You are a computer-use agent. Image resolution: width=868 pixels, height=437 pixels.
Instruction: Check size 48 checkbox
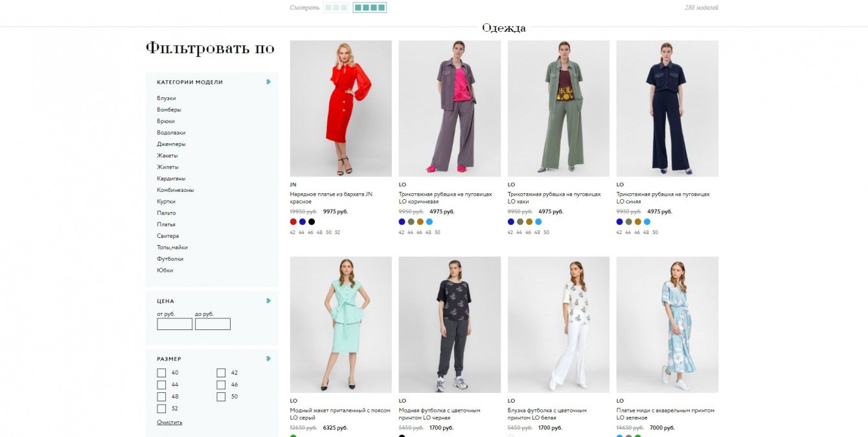click(x=161, y=397)
